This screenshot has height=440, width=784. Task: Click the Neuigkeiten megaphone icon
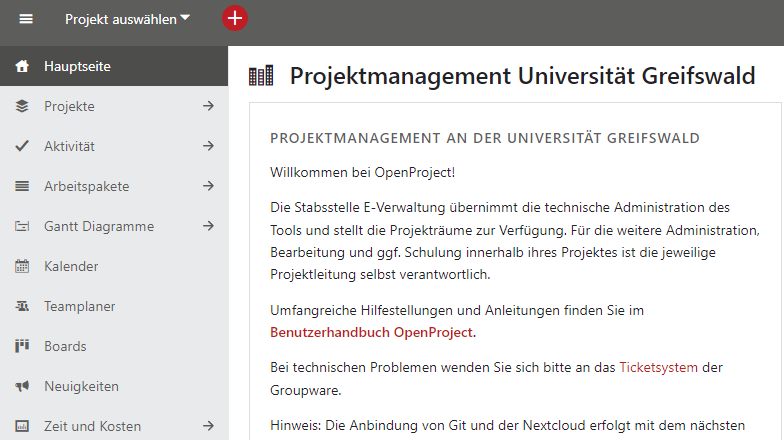click(22, 386)
